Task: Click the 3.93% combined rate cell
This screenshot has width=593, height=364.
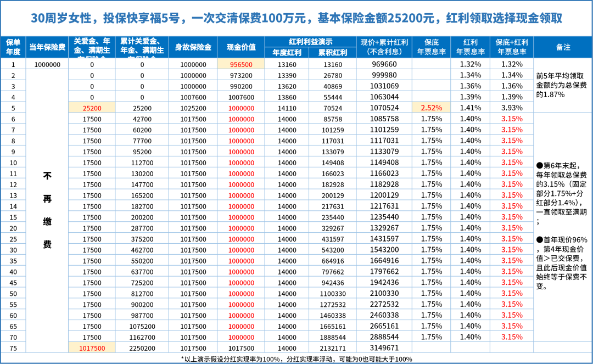Action: point(511,108)
